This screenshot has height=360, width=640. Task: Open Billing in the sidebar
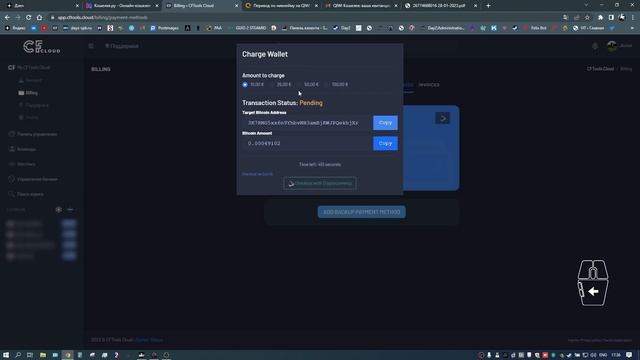tap(28, 93)
